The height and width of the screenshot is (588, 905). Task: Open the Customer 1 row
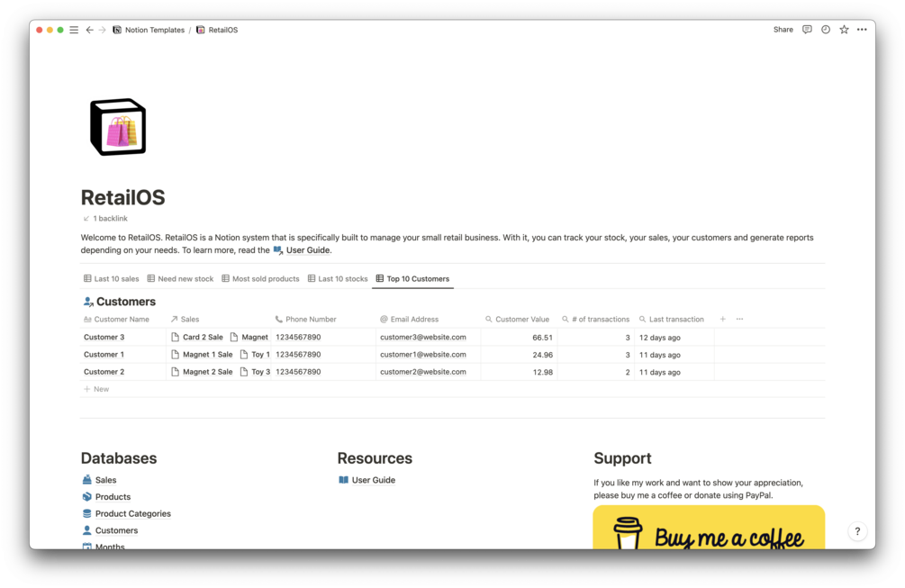[x=104, y=354]
